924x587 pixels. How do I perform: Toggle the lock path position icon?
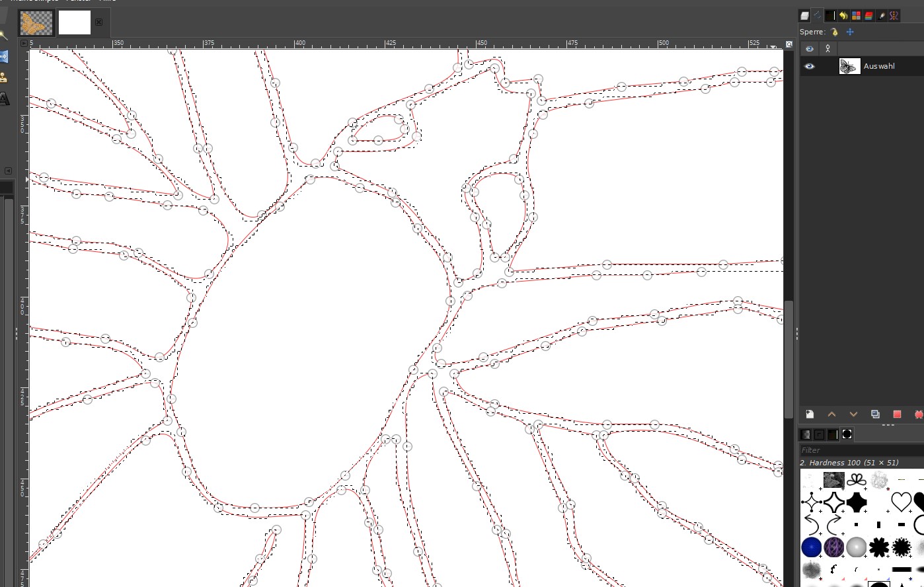pyautogui.click(x=850, y=32)
